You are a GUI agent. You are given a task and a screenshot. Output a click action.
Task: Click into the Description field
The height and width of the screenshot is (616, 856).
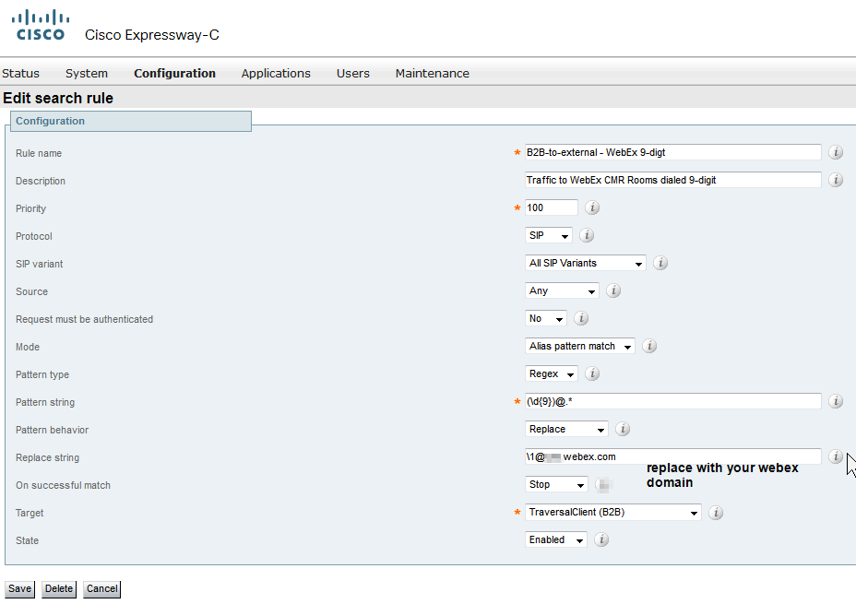click(673, 180)
